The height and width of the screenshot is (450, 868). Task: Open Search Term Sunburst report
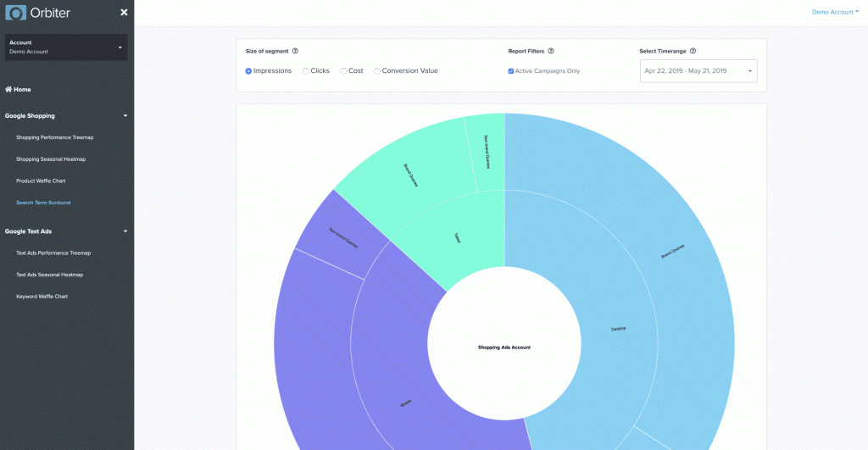(43, 203)
